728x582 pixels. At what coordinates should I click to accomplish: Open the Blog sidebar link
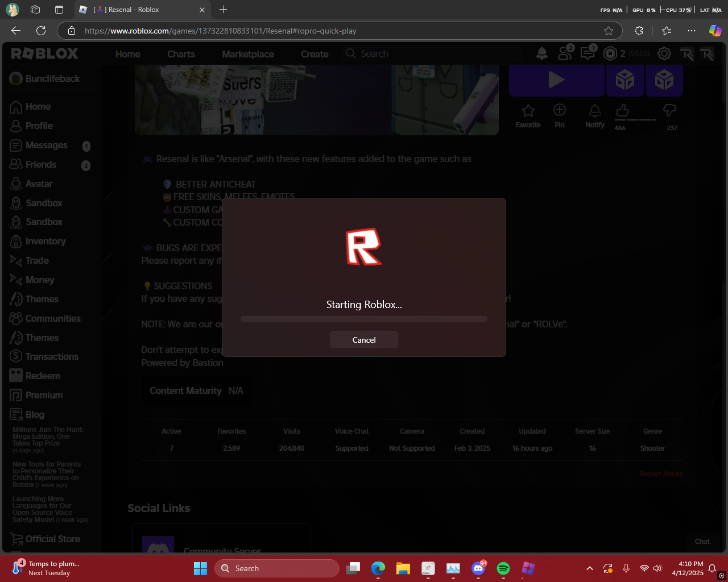[35, 414]
